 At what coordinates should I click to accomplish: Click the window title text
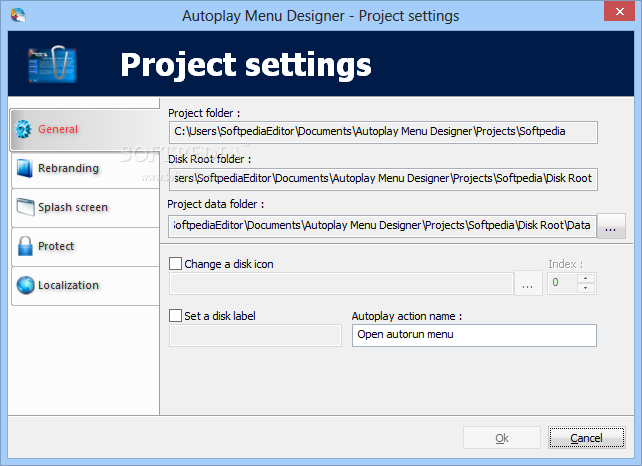click(321, 16)
